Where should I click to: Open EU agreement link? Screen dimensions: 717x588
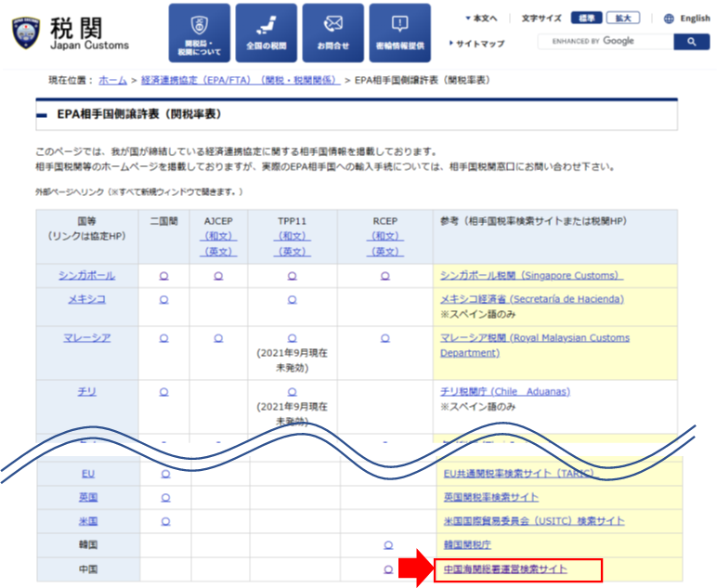88,474
